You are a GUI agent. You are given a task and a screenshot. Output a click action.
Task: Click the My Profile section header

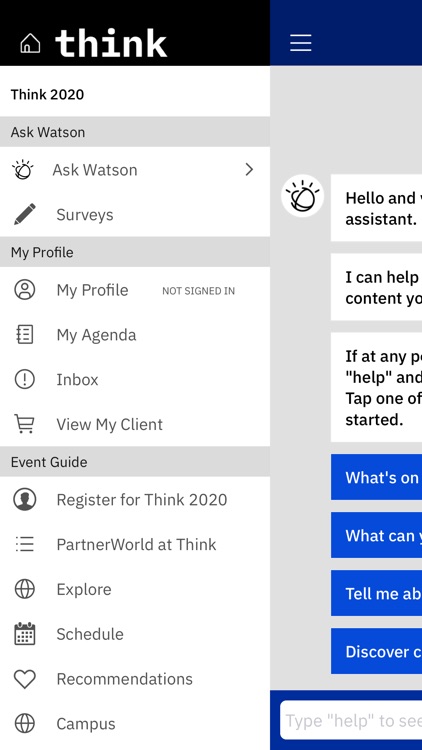[x=135, y=252]
